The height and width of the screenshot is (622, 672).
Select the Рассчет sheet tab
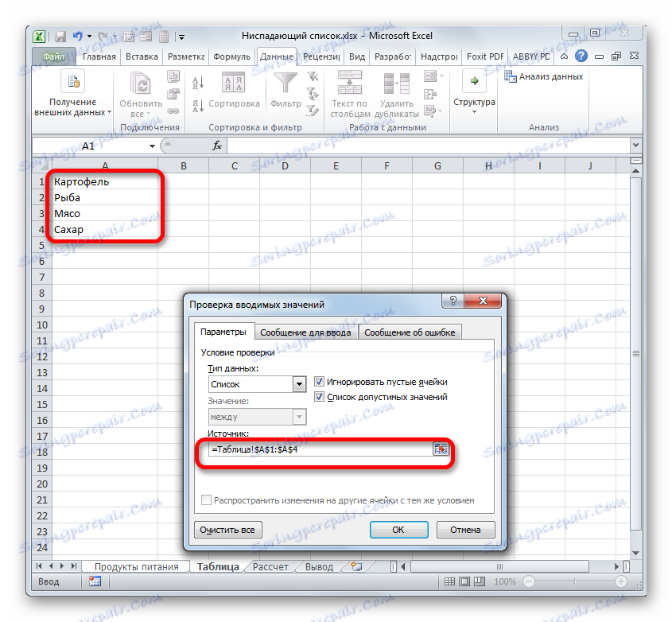click(270, 566)
